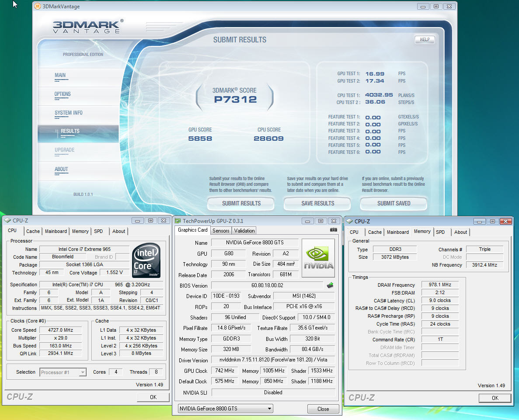Open OPTIONS in 3DMark Vantage sidebar
Screen dimensions: 519x420
point(63,94)
